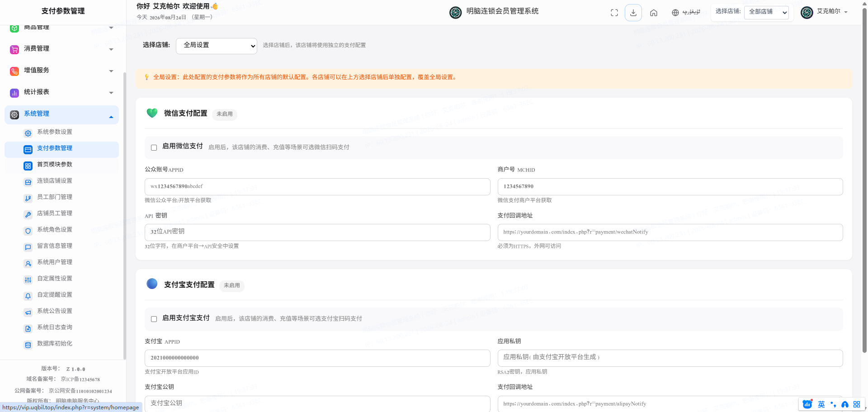Click the 数据库初始化 database icon
The image size is (868, 412).
pyautogui.click(x=28, y=345)
